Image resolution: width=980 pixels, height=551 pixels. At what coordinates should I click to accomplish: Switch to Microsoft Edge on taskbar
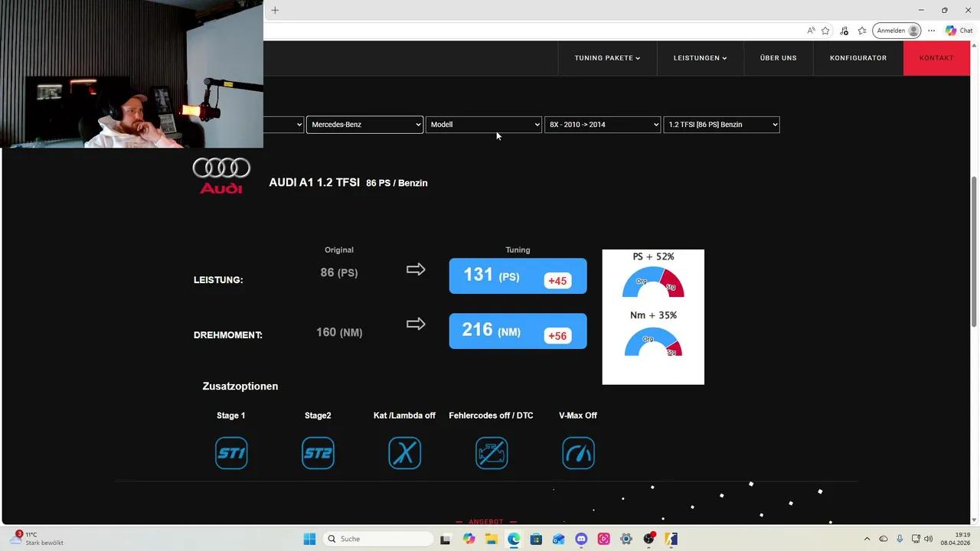(x=514, y=539)
